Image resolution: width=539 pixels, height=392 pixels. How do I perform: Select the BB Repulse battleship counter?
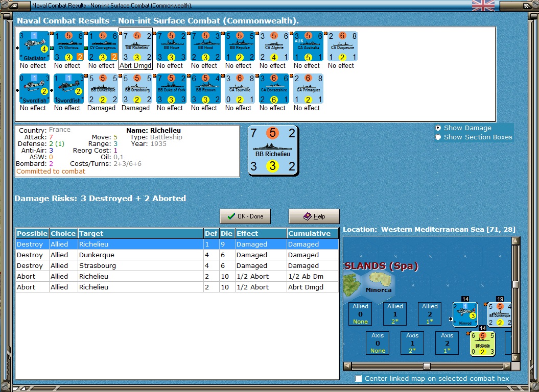(240, 46)
